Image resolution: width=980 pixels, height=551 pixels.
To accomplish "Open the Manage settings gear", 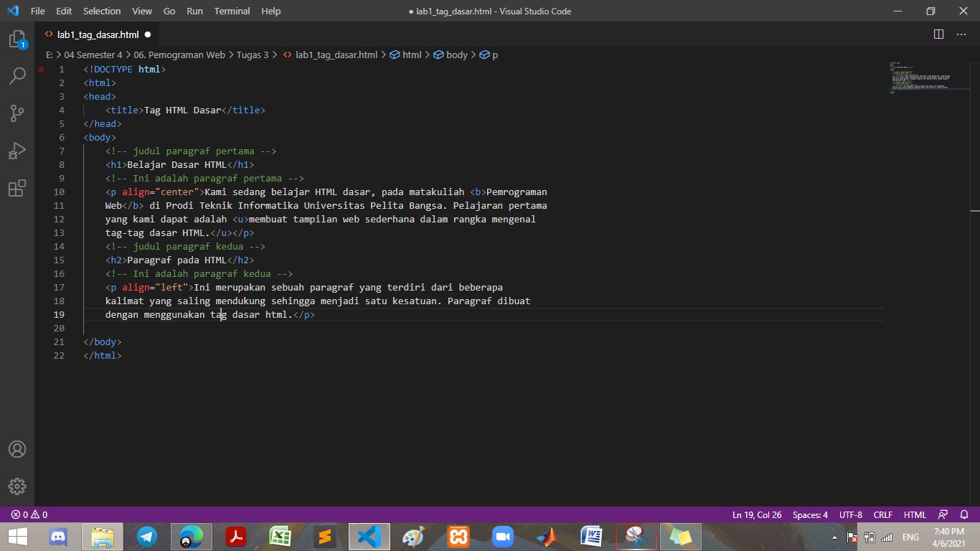I will (x=17, y=486).
